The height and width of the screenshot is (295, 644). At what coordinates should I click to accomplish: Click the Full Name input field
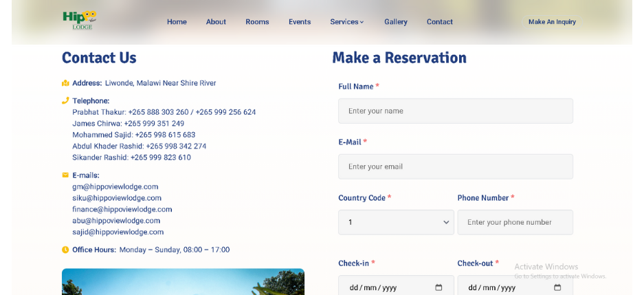click(x=455, y=111)
